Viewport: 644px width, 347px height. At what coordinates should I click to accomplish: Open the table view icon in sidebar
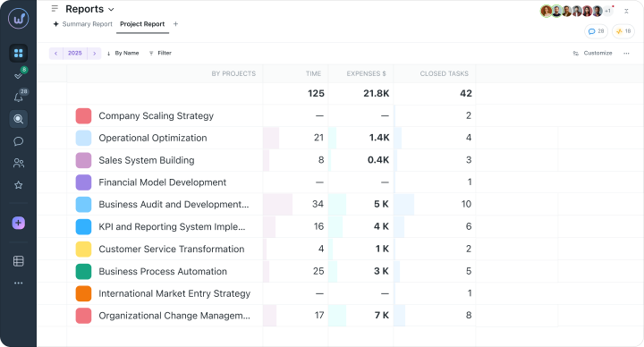pos(19,261)
